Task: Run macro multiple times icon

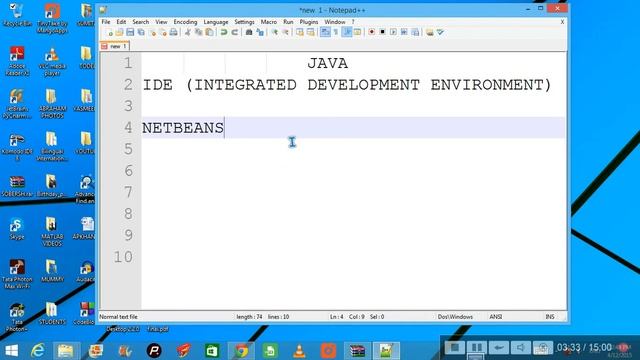Action: [x=404, y=32]
